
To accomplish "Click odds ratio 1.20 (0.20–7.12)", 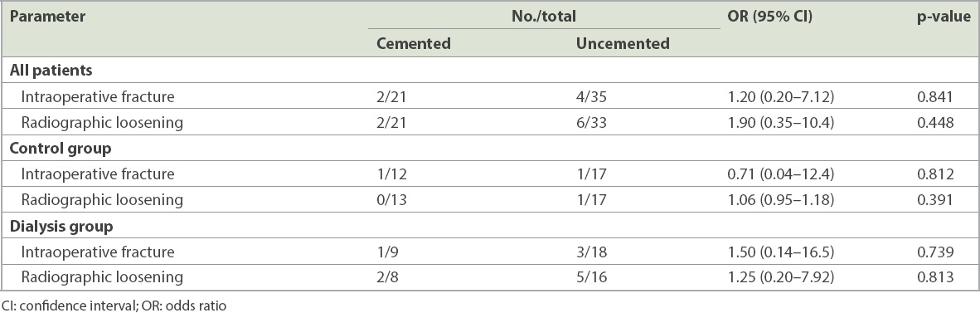I will click(x=781, y=97).
